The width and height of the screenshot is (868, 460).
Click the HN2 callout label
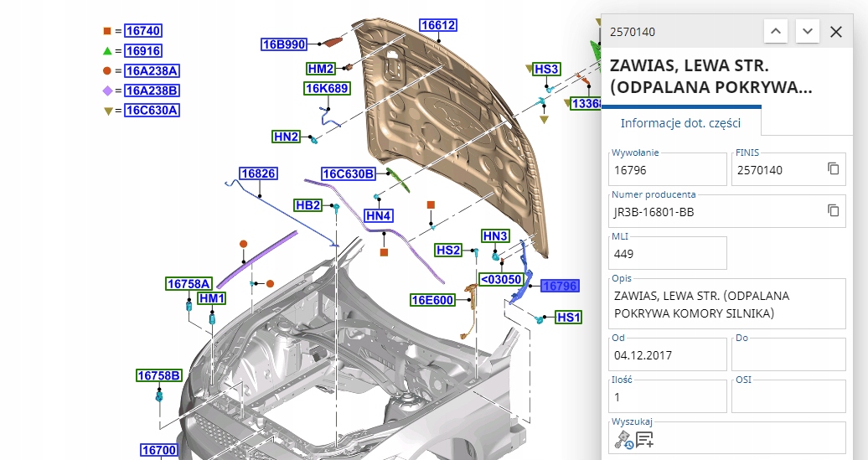coord(287,137)
